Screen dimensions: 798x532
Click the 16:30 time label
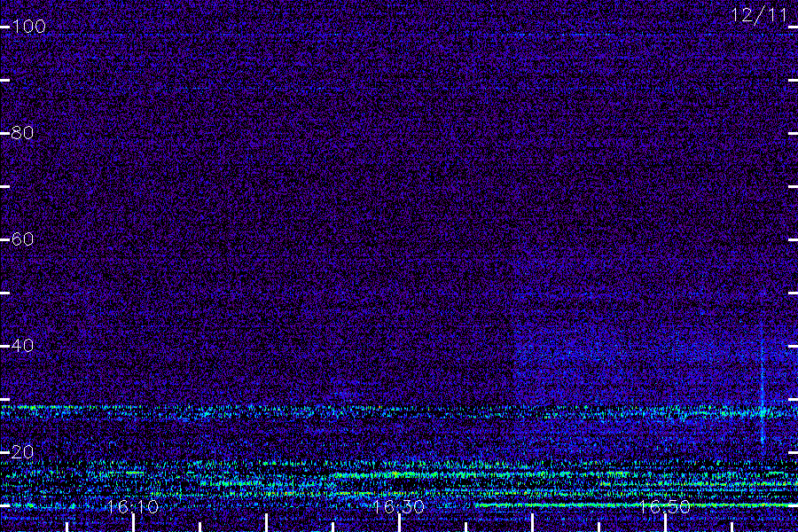398,507
